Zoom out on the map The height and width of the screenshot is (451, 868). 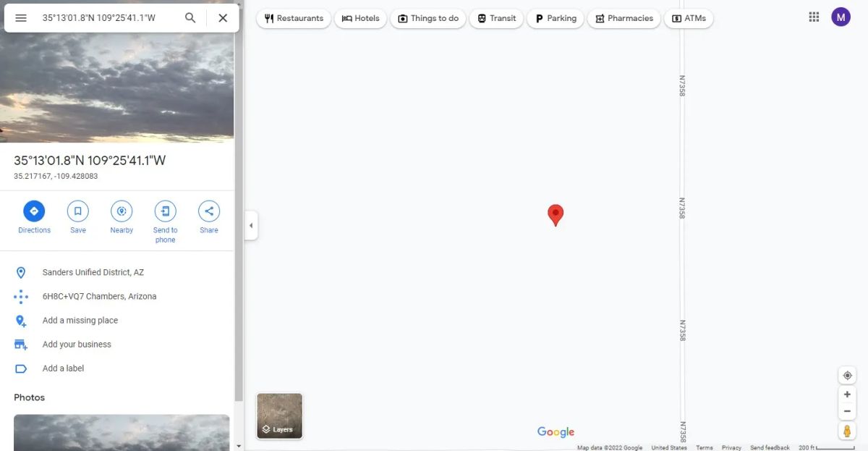(x=847, y=411)
